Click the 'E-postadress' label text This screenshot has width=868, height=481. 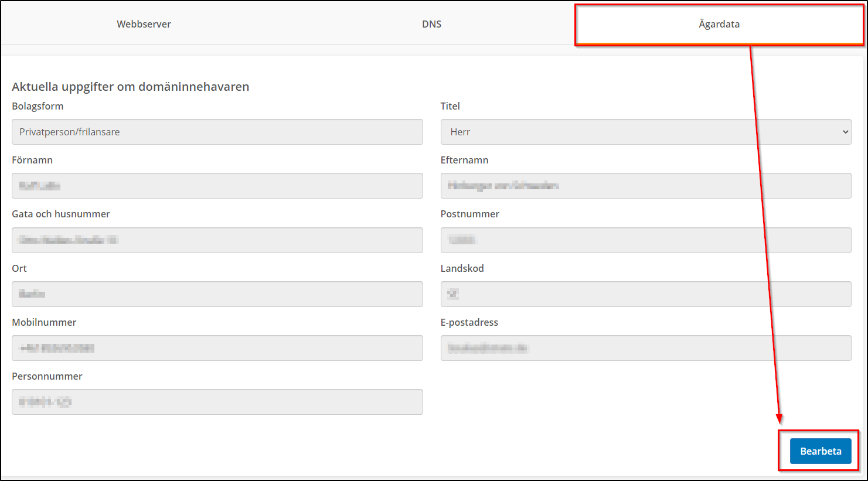point(469,322)
